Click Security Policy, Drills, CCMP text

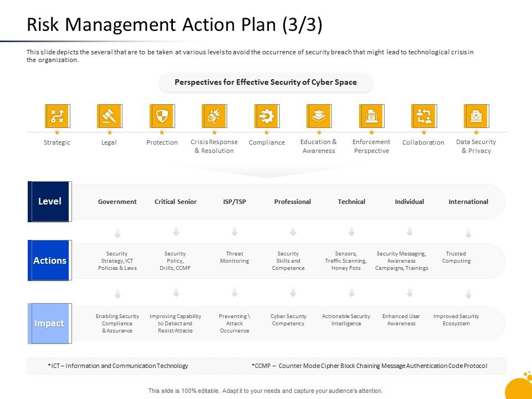pos(175,260)
